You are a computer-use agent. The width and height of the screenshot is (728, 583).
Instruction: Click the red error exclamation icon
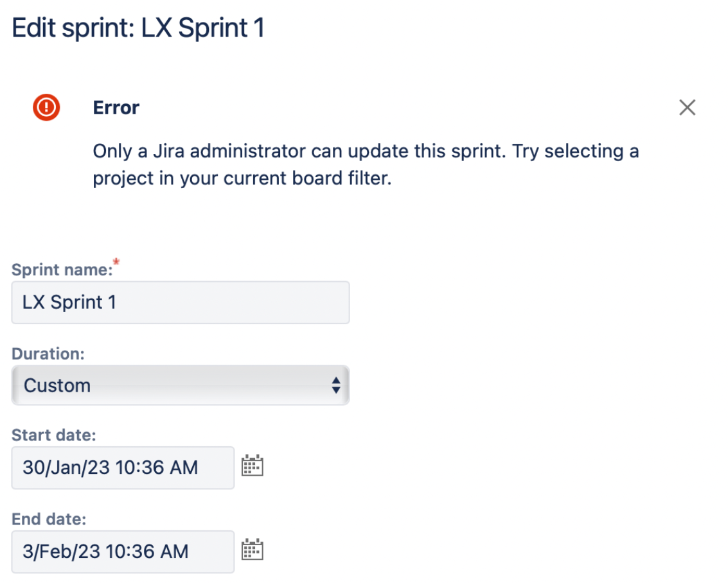tap(46, 107)
